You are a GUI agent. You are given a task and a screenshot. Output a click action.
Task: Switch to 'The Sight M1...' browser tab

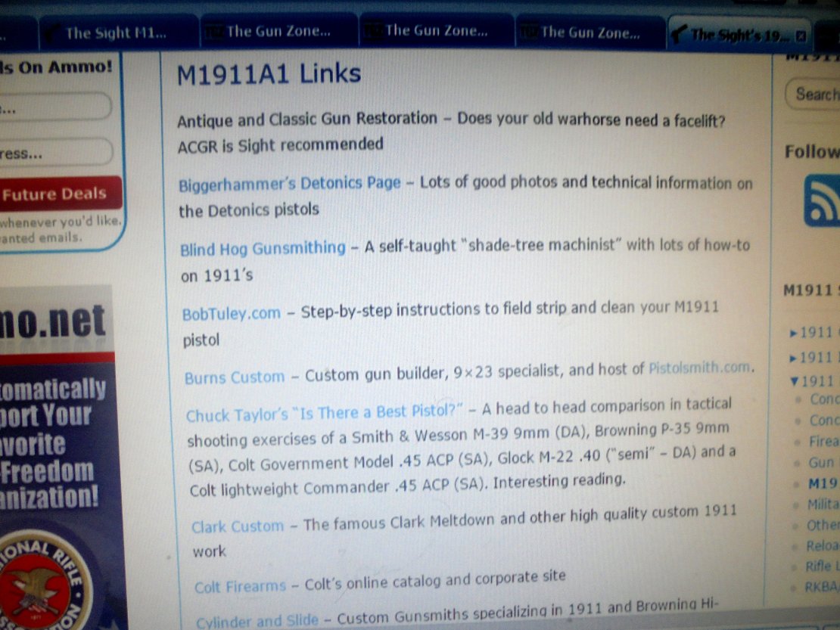118,33
